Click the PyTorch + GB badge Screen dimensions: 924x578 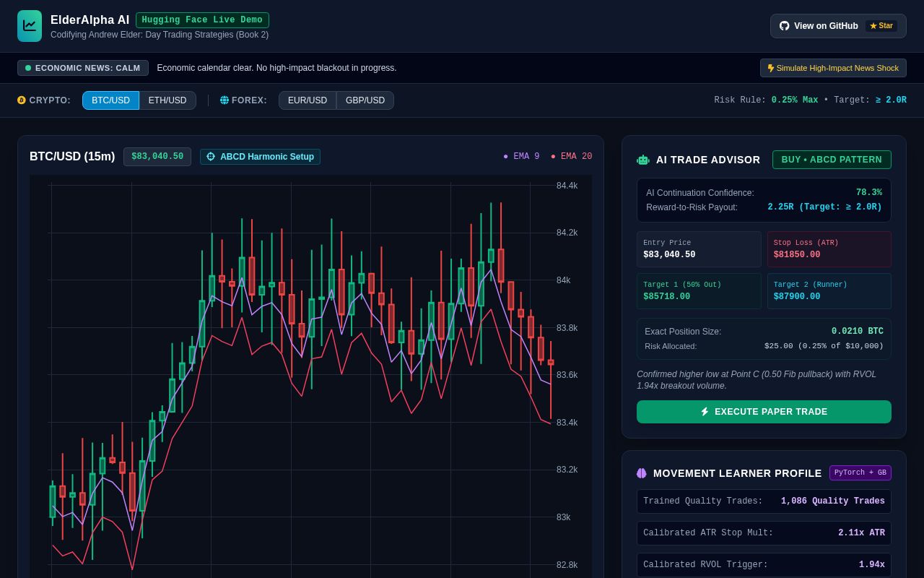point(860,473)
